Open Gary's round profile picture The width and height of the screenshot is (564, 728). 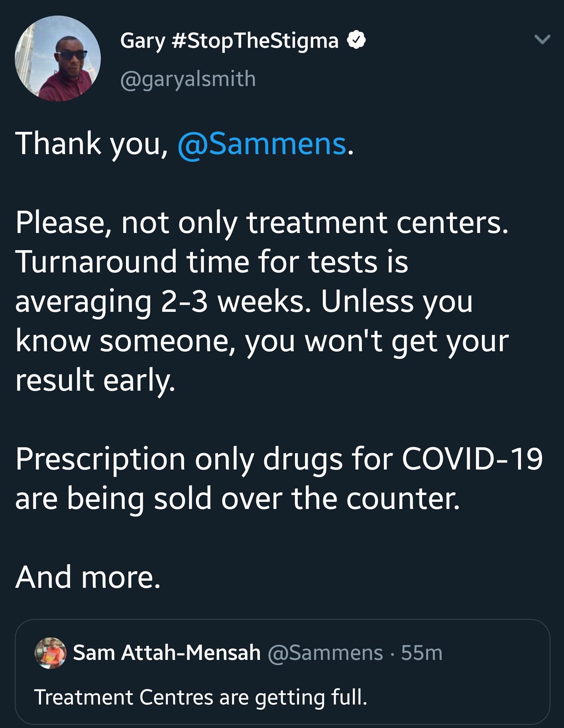[58, 59]
